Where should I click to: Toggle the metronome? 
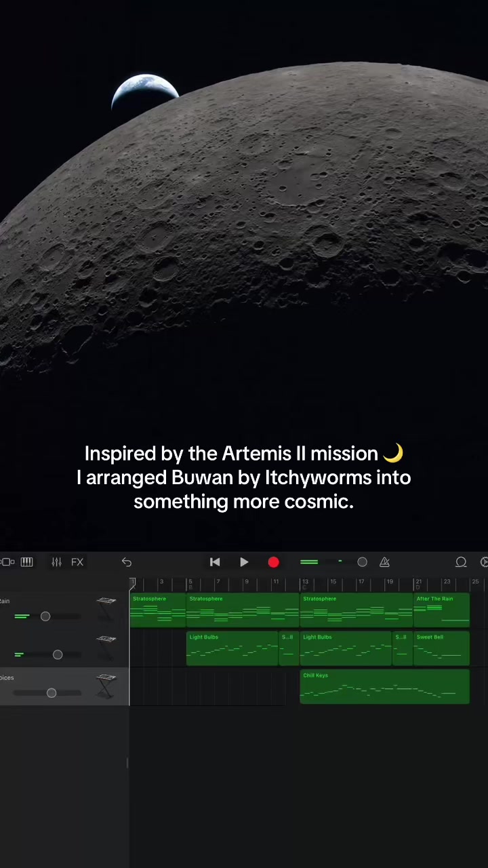[384, 562]
